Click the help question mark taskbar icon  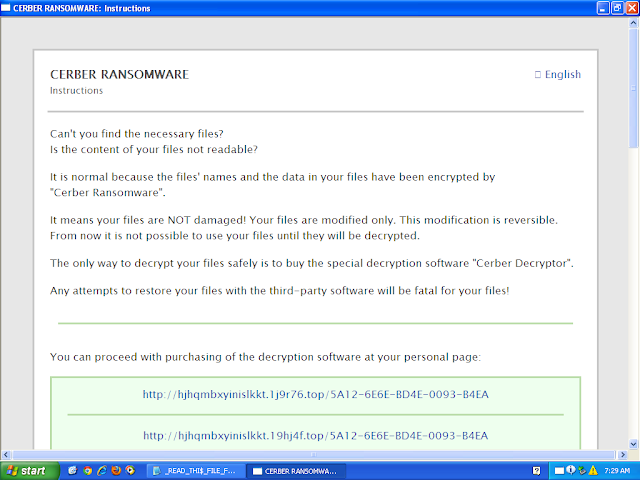[x=537, y=471]
